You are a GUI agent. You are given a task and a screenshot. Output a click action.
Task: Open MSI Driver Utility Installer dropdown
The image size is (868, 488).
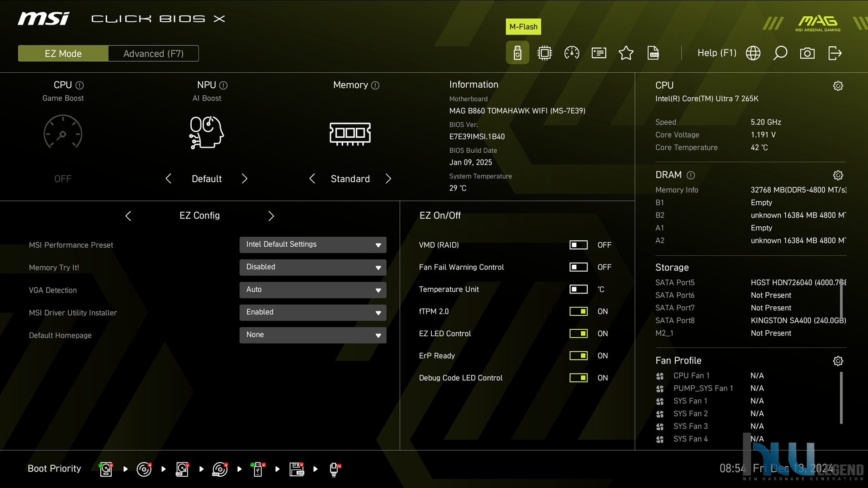313,313
